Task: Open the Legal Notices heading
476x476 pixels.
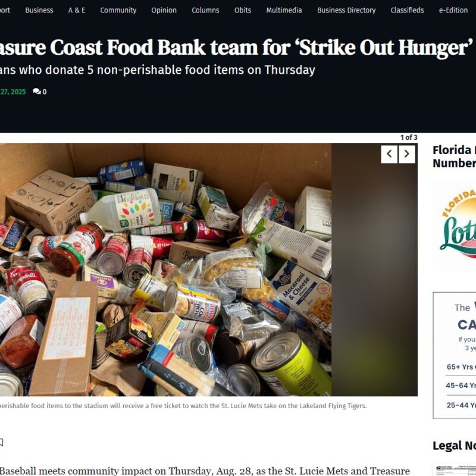Action: [x=454, y=446]
